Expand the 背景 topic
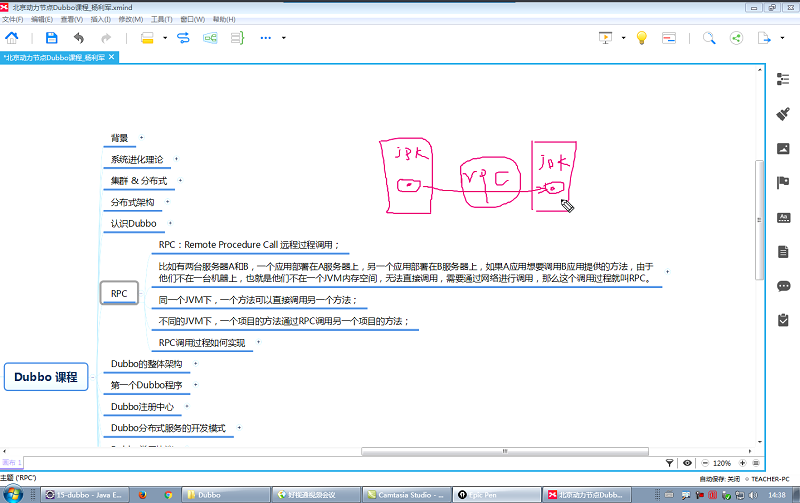 [141, 137]
